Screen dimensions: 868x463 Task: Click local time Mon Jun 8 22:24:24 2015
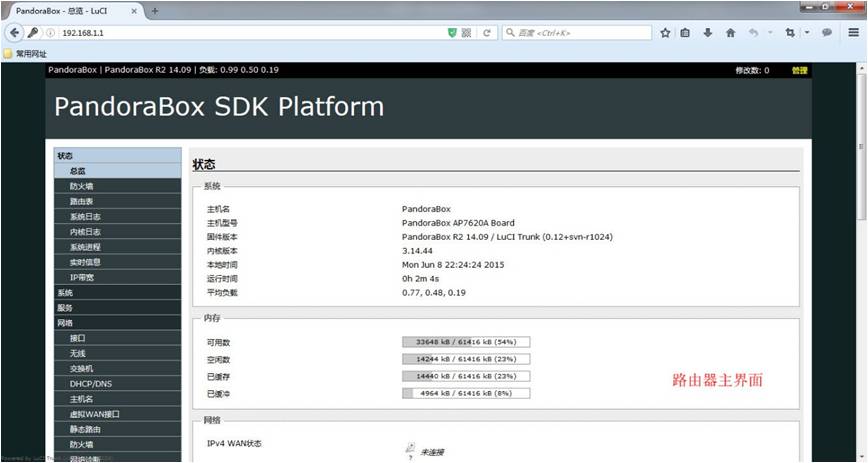pos(453,265)
